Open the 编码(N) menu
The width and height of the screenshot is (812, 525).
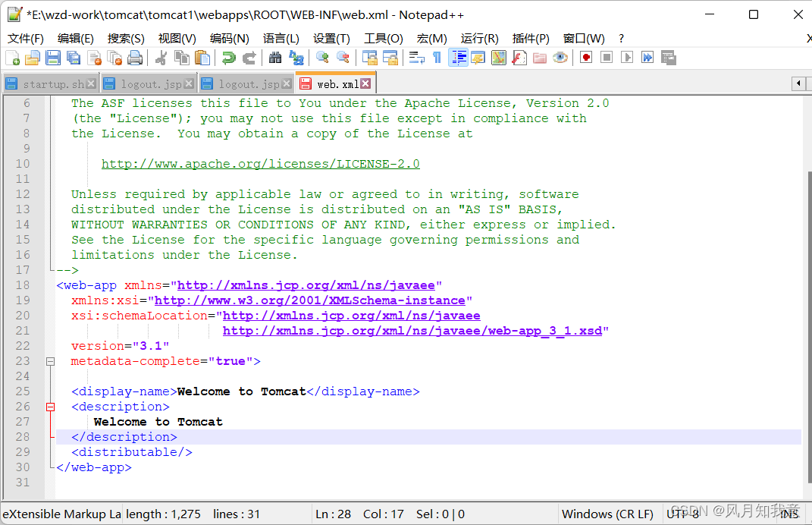(x=230, y=39)
